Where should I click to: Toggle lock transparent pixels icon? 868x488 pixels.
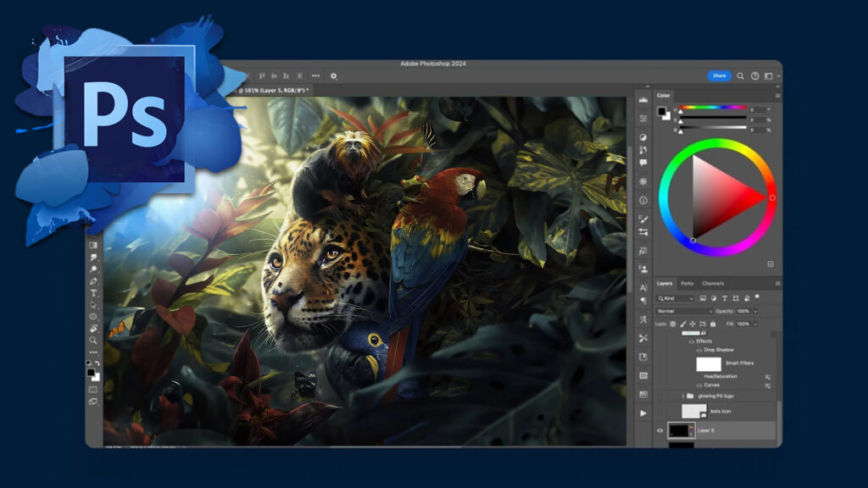672,324
